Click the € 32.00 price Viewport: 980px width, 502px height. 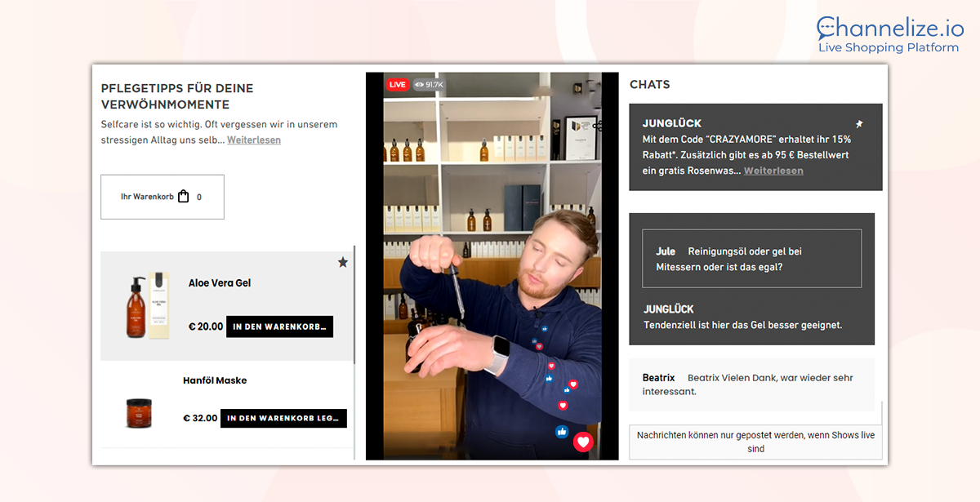(200, 418)
